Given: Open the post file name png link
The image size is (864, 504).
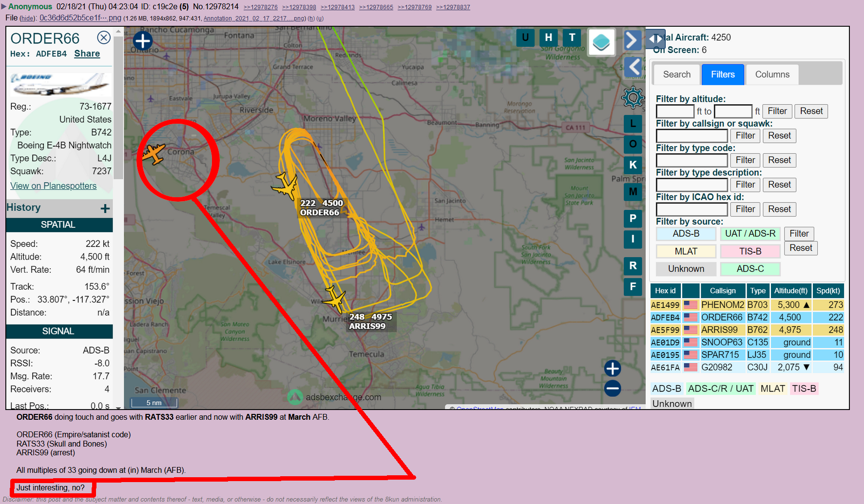Looking at the screenshot, I should pos(80,18).
